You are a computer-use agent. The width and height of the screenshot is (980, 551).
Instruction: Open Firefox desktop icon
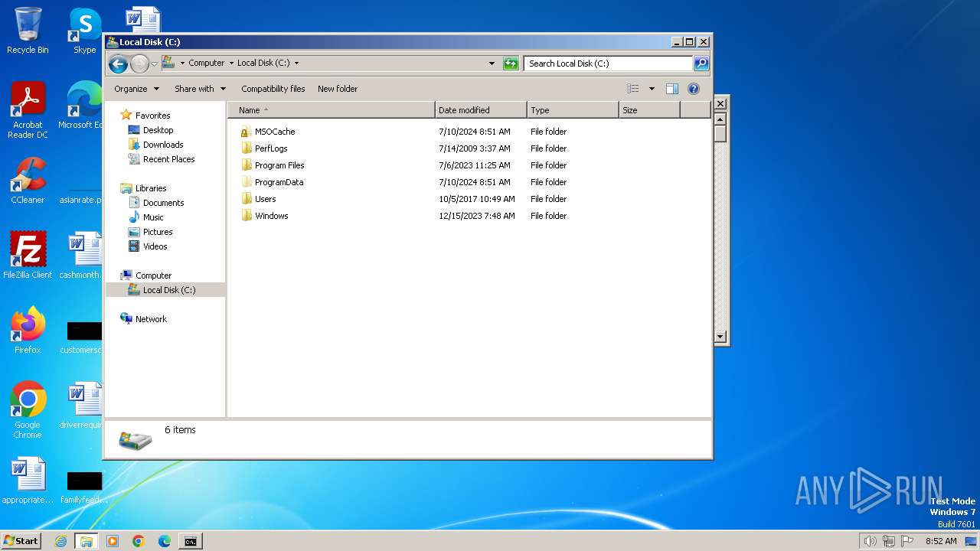click(x=28, y=331)
